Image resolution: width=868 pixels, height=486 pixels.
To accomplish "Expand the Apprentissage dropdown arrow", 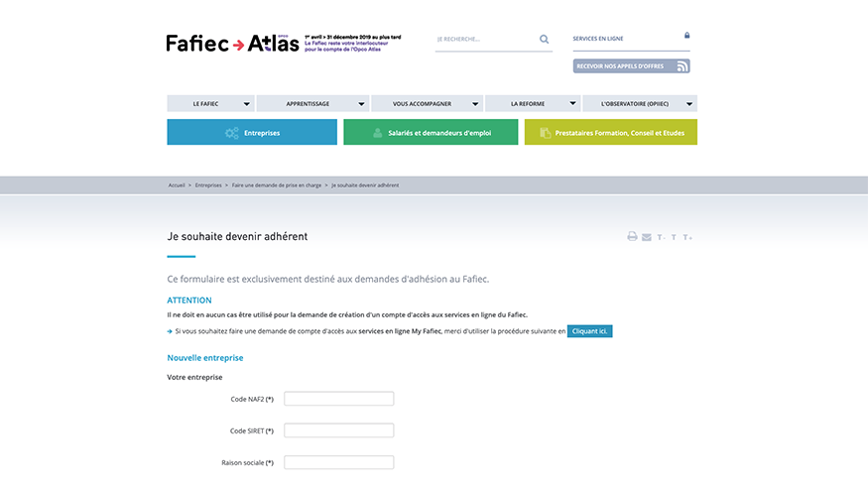I will pyautogui.click(x=361, y=103).
